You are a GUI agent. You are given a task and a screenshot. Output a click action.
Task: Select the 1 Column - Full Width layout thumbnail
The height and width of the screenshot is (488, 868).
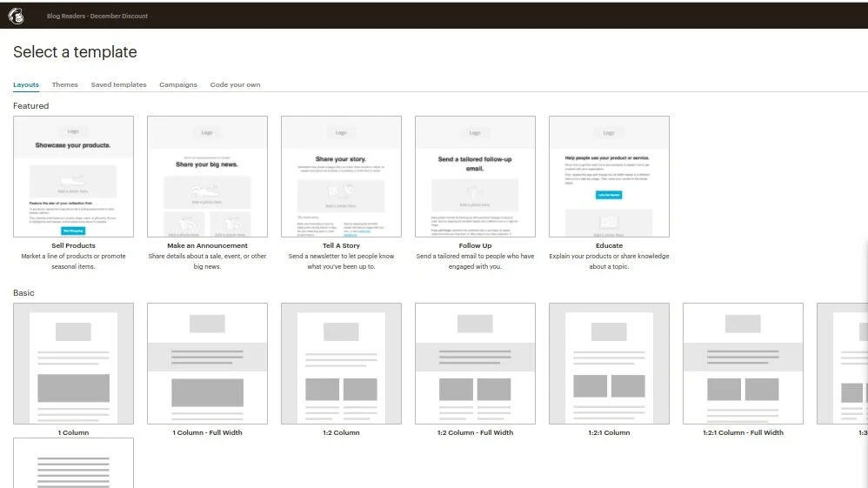pos(208,364)
